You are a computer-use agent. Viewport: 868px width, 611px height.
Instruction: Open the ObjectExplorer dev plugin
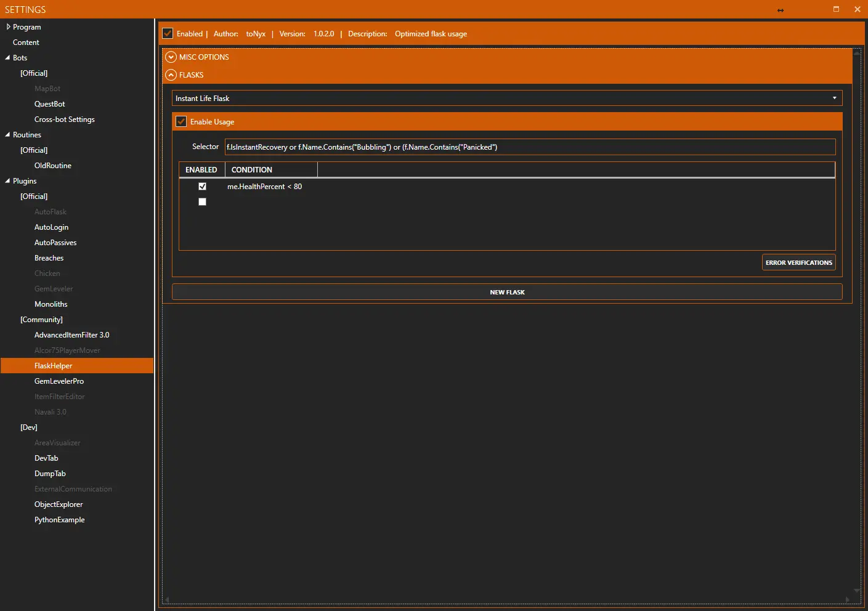59,504
